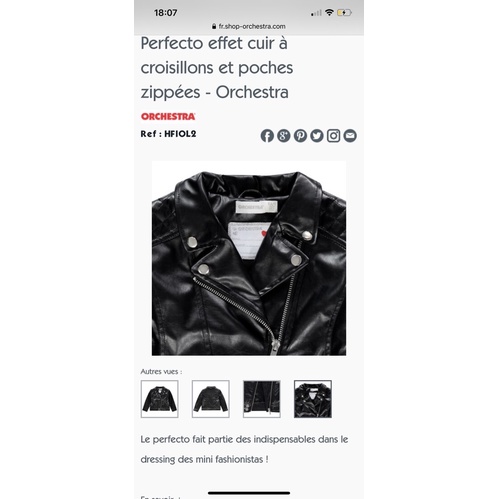Share via Google Plus icon

tap(284, 136)
